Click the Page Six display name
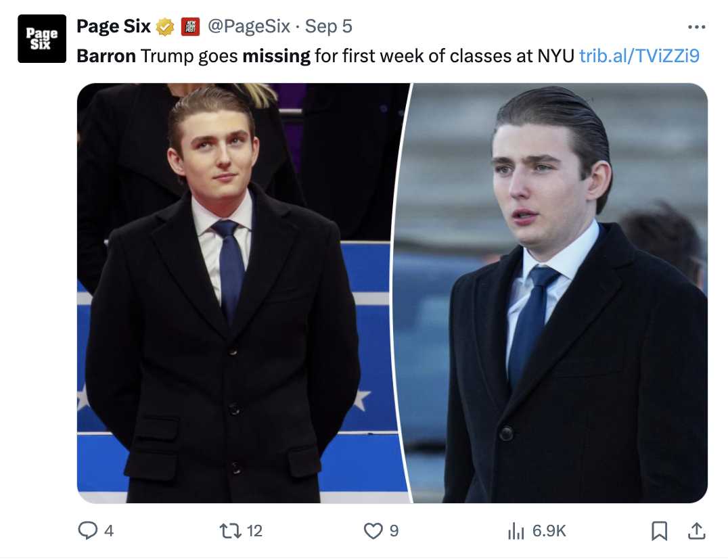The width and height of the screenshot is (728, 560). coord(113,27)
